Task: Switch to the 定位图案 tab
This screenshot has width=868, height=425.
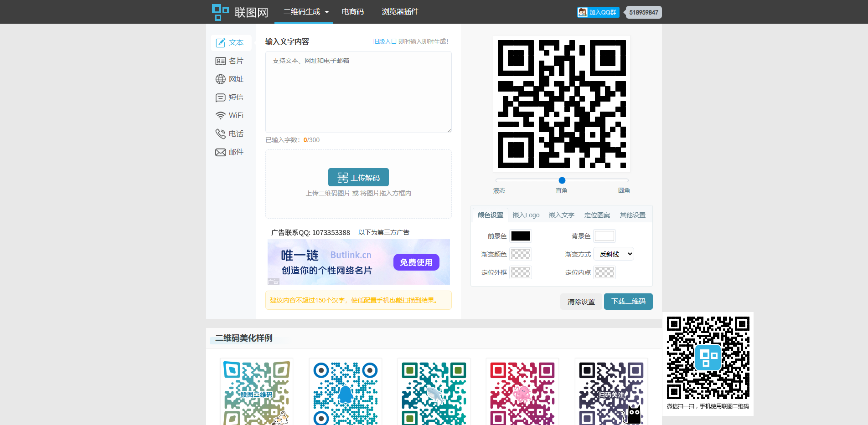Action: (597, 215)
